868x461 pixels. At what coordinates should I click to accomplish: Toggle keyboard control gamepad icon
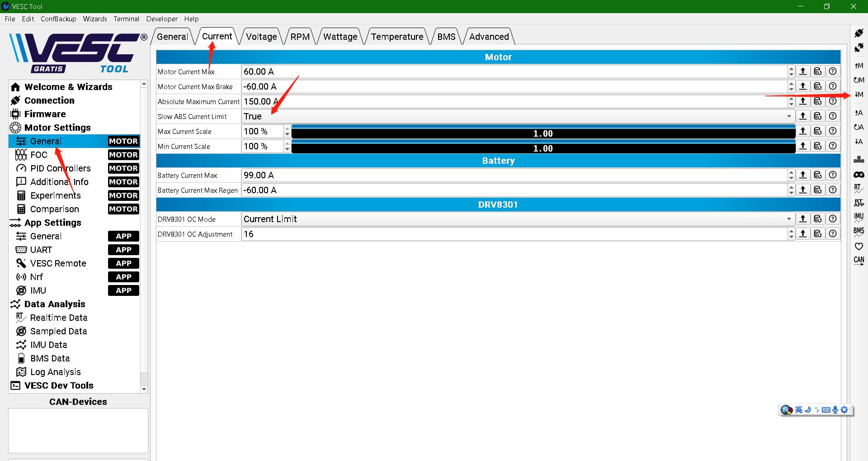click(x=859, y=175)
